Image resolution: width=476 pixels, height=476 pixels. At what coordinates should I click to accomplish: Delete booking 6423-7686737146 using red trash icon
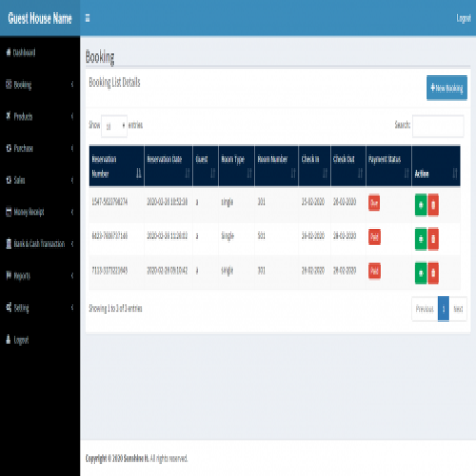(x=433, y=238)
